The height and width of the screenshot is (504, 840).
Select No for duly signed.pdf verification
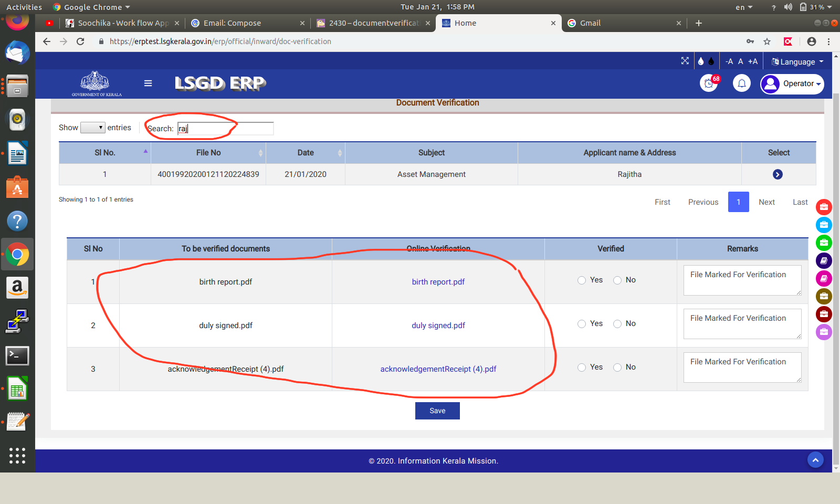(x=617, y=324)
